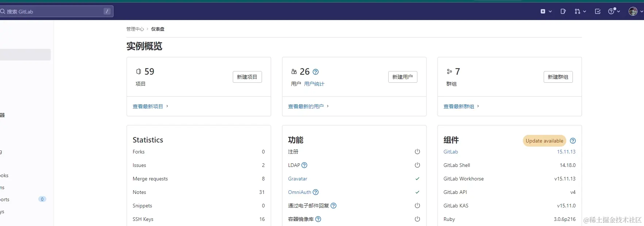Click power icon for 通过电子邮件回复
This screenshot has width=644, height=226.
[x=417, y=206]
